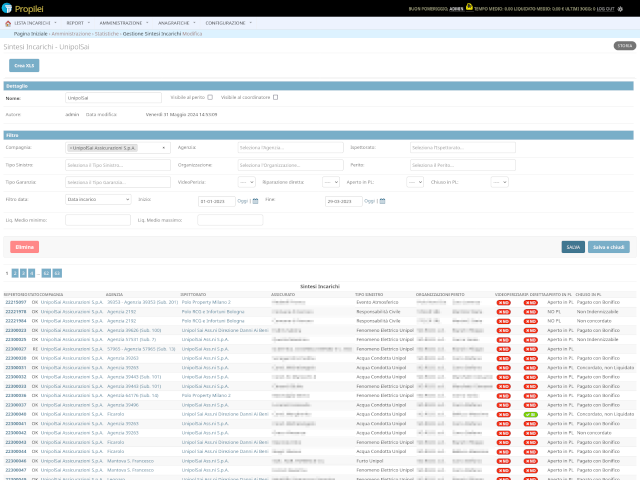Click the Liq. Medio massimo input field

230,220
